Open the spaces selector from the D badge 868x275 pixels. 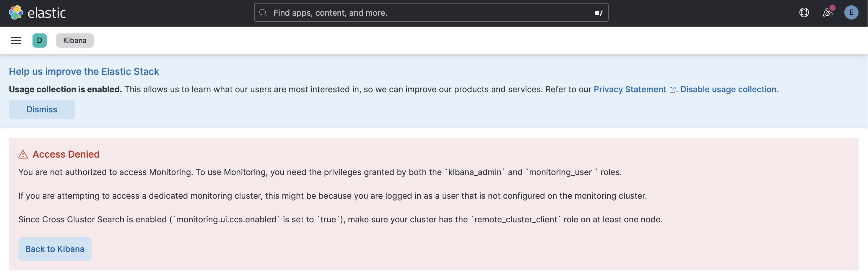tap(39, 40)
